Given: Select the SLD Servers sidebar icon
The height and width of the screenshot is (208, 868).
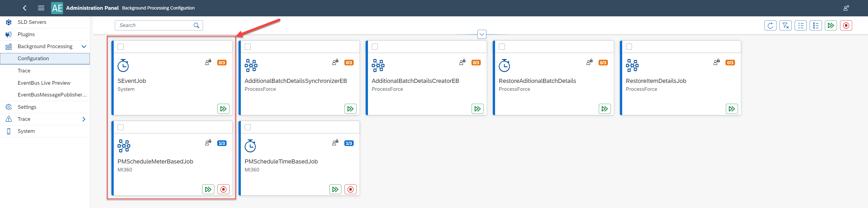Looking at the screenshot, I should 8,22.
